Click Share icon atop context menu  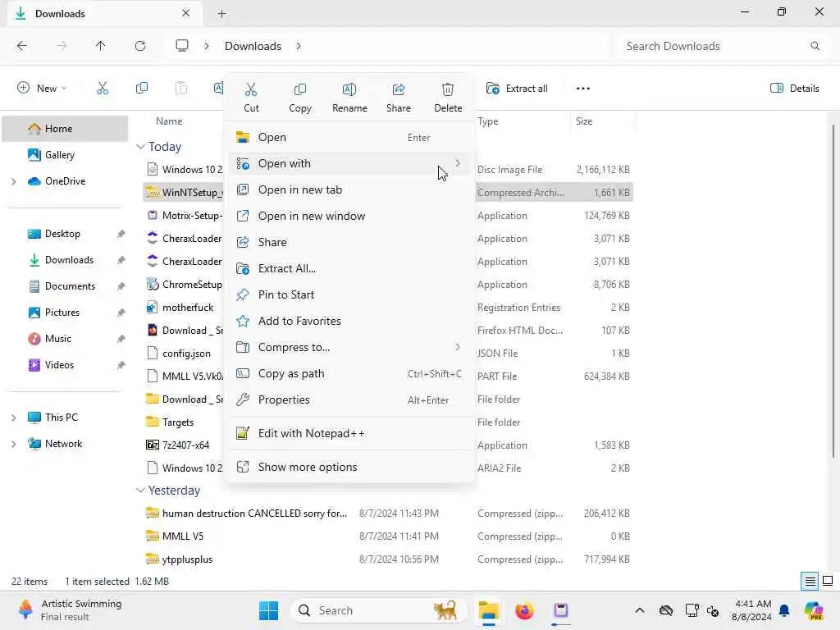point(399,98)
